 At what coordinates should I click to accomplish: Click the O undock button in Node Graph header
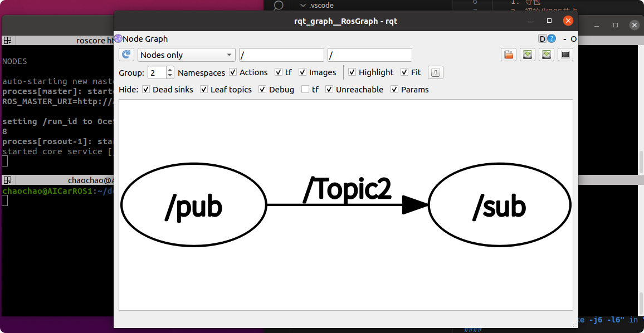574,39
